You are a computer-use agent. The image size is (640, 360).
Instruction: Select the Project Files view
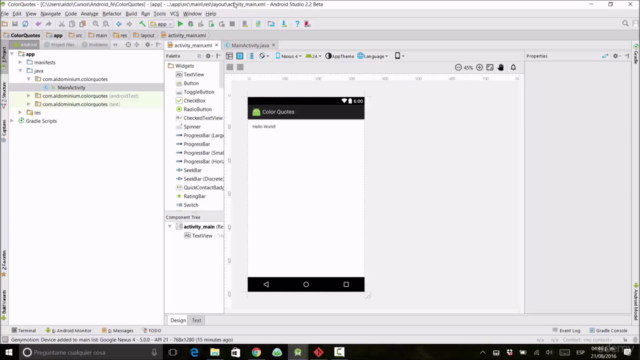coord(60,44)
